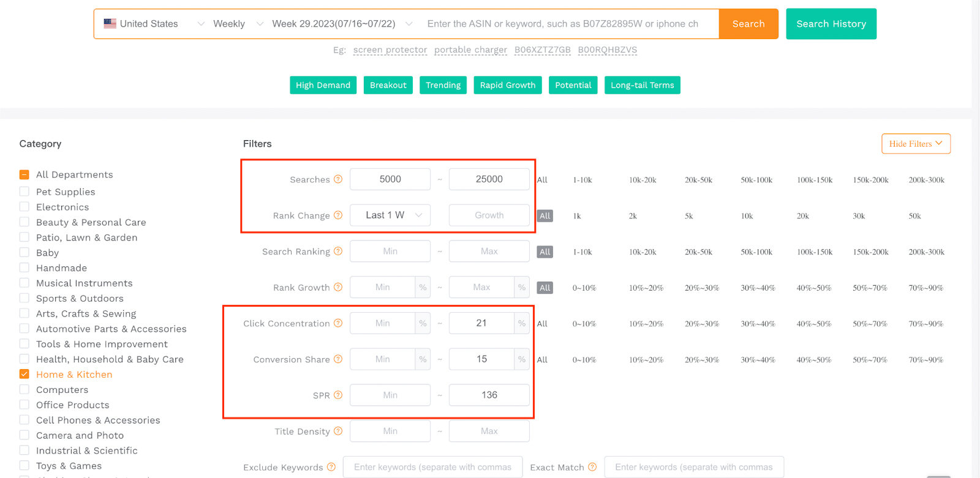The image size is (980, 478).
Task: Check the Toys & Games category
Action: click(24, 466)
